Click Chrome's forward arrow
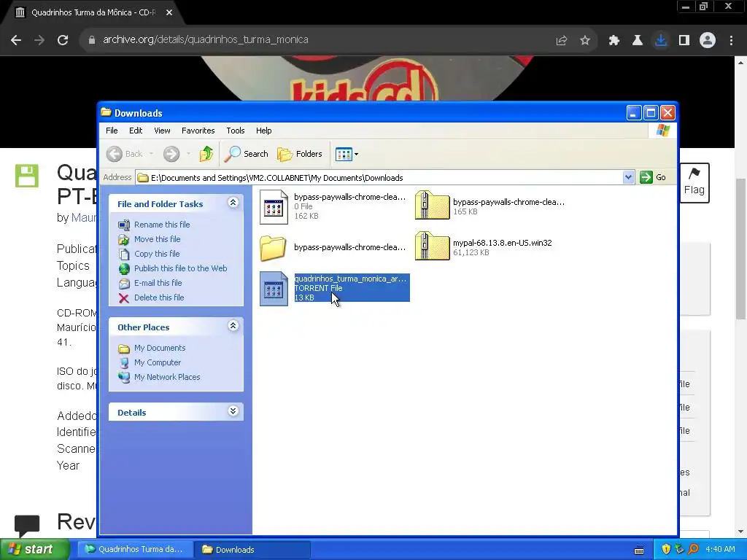The image size is (747, 560). click(x=39, y=40)
